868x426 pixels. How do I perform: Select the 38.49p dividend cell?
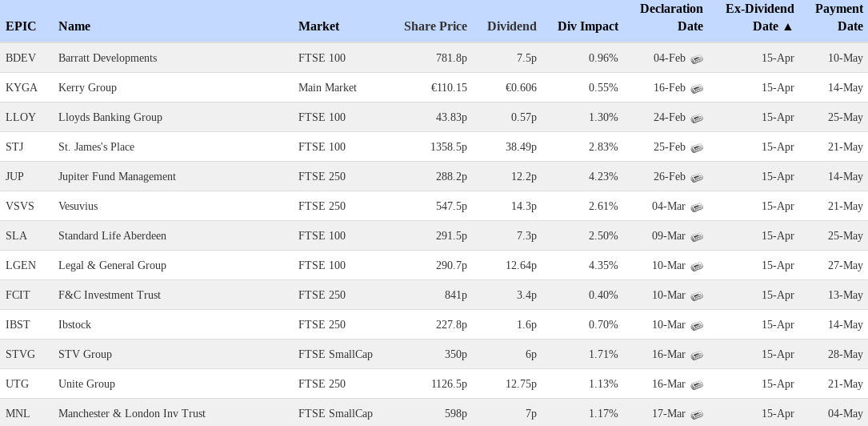click(521, 147)
